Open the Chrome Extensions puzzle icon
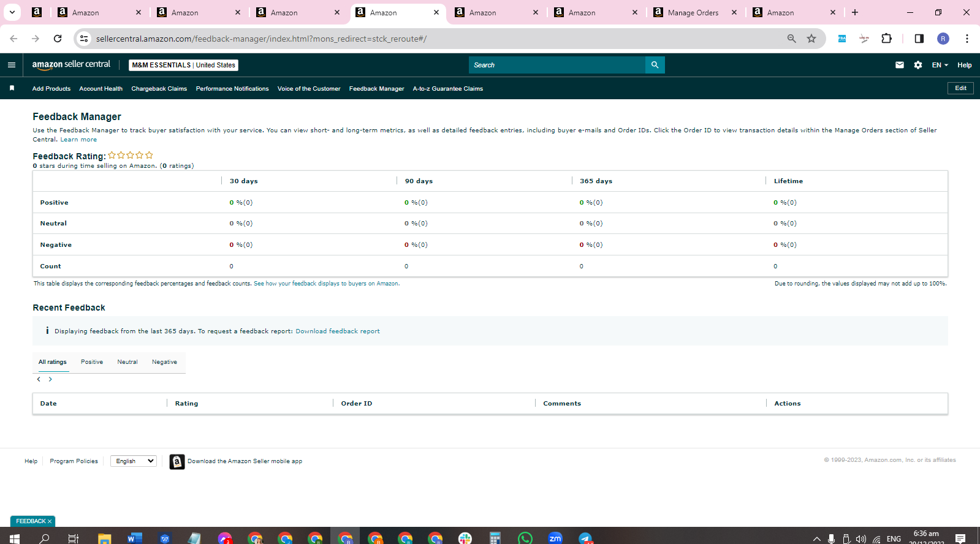This screenshot has width=980, height=544. click(x=886, y=39)
